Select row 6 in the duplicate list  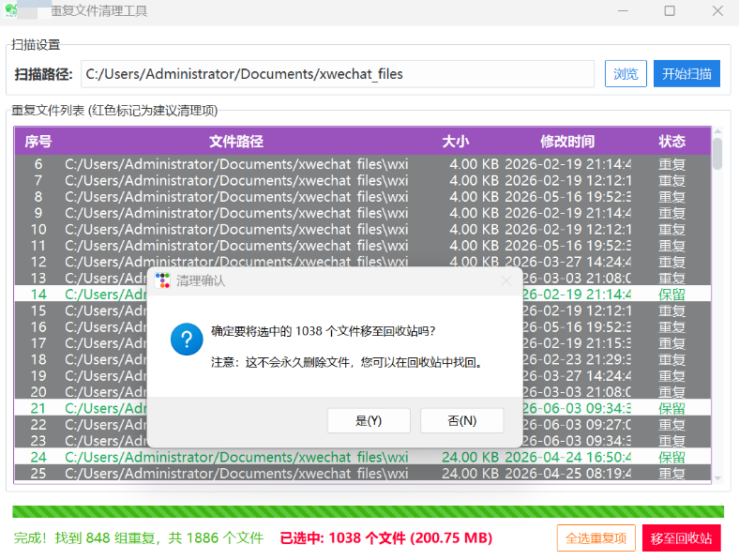pos(362,164)
